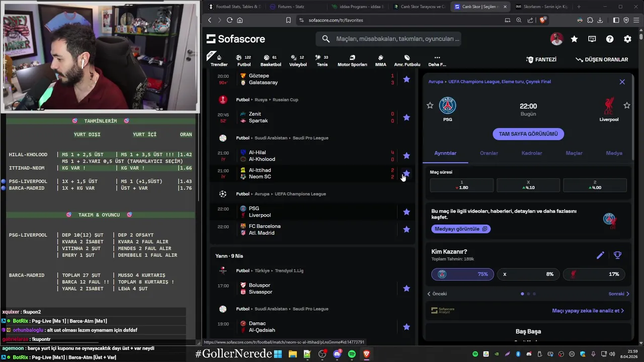Open the Amr. Futbolu category
Screen dimensions: 644x362
(407, 60)
